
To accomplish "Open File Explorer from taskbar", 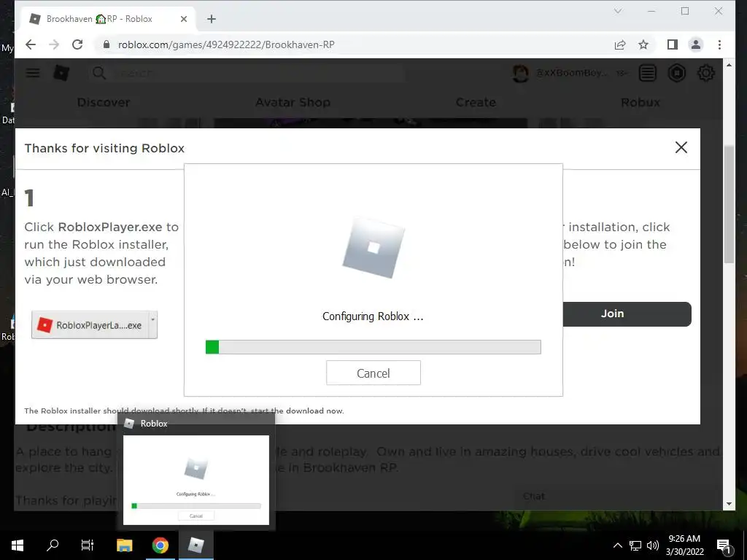I will click(124, 545).
